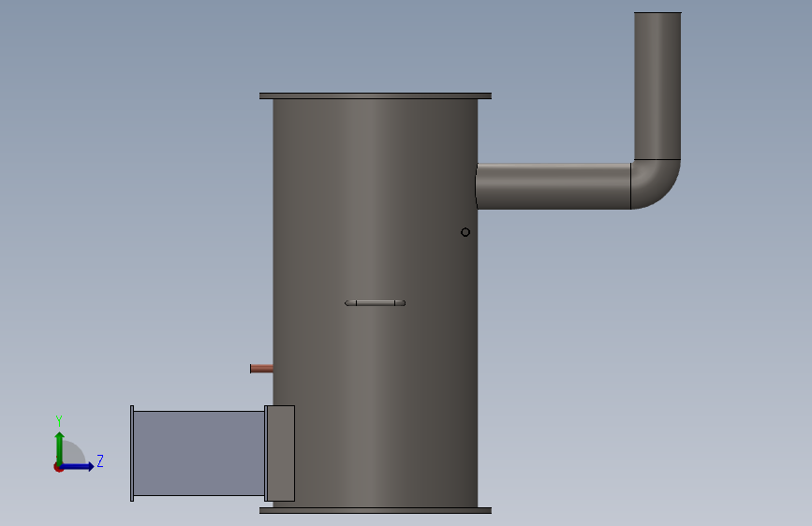Select the top flange plate of the tank
Image resolution: width=812 pixels, height=526 pixels.
[376, 95]
